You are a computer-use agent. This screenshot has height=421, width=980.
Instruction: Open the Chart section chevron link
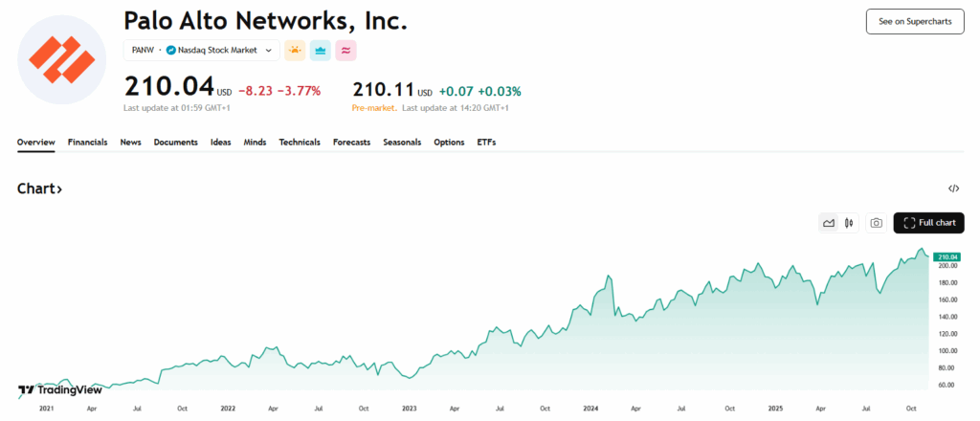point(40,188)
